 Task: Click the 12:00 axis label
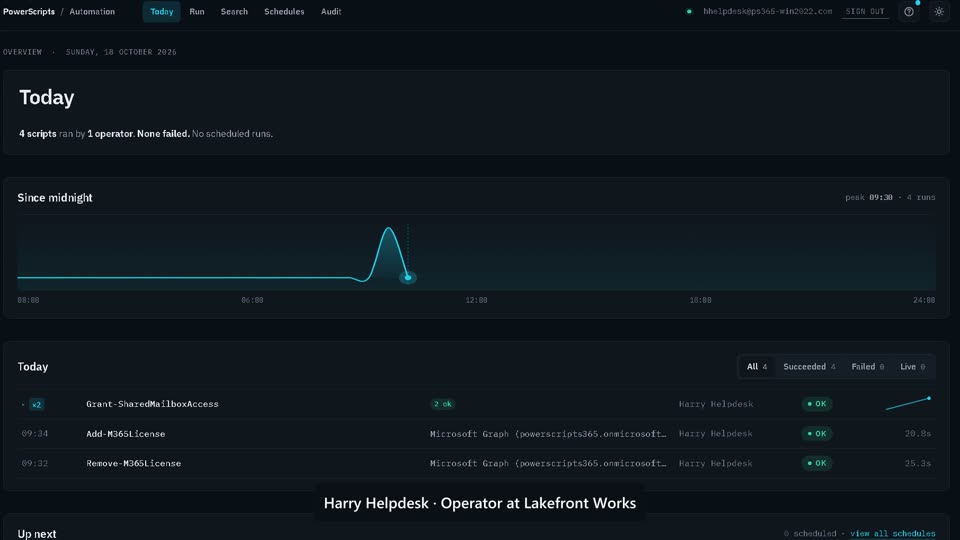tap(476, 300)
